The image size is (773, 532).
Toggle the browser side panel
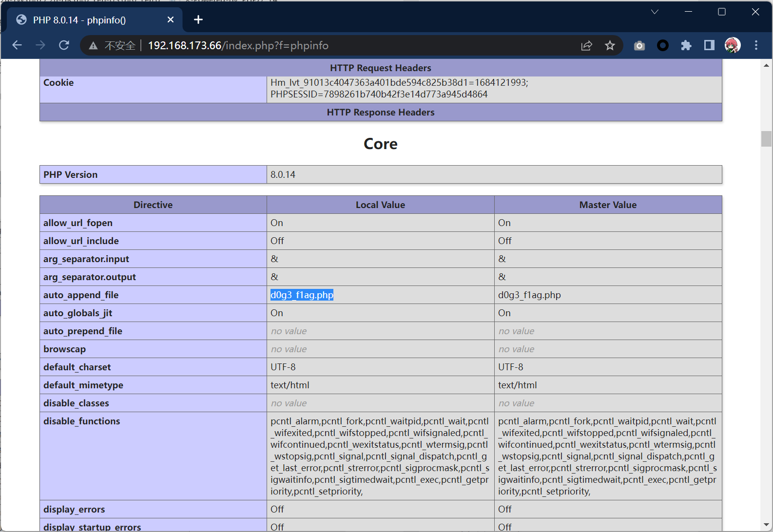point(709,45)
